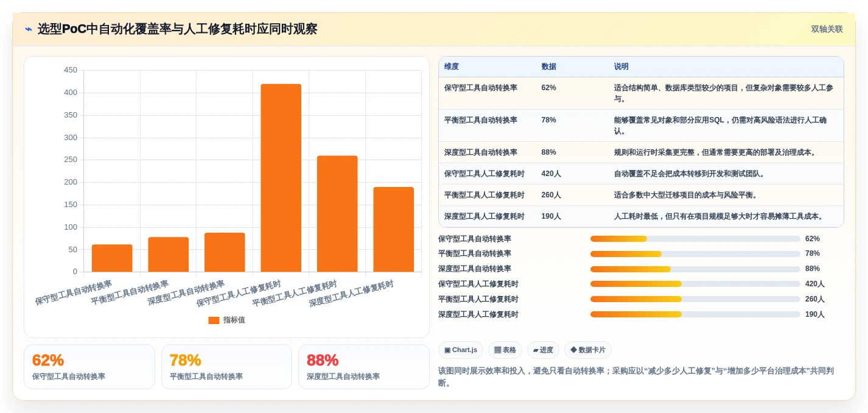The image size is (868, 413).
Task: Click the 88% progress bar for 深度型工具自动转换率
Action: click(x=695, y=269)
